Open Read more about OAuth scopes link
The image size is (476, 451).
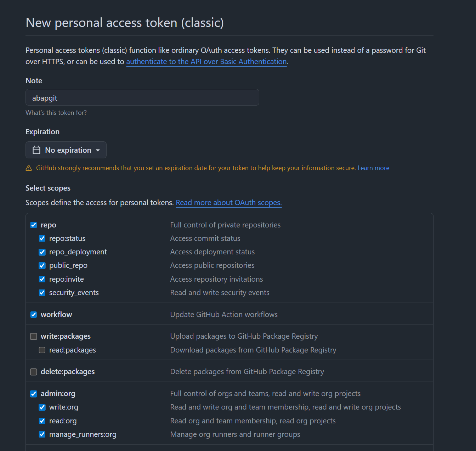[229, 203]
